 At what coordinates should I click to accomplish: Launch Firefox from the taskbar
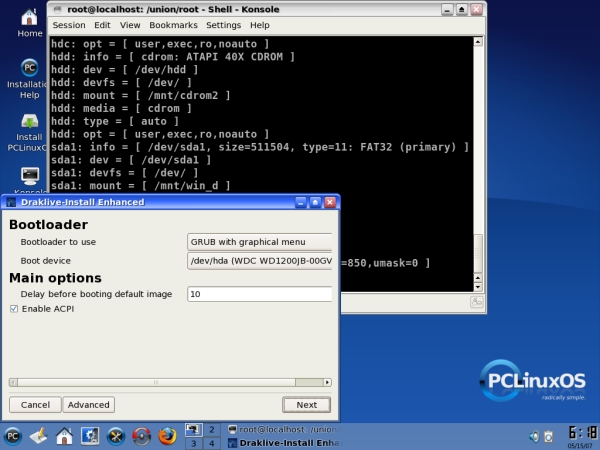point(167,436)
